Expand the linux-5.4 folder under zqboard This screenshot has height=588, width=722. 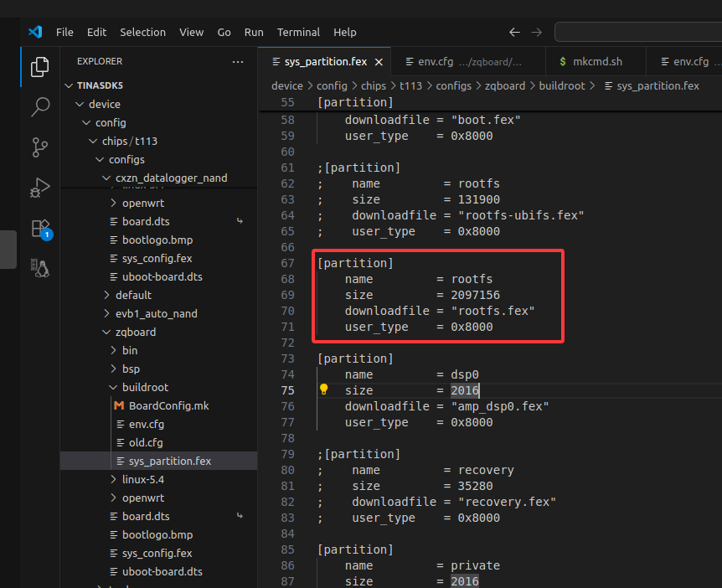pos(142,479)
